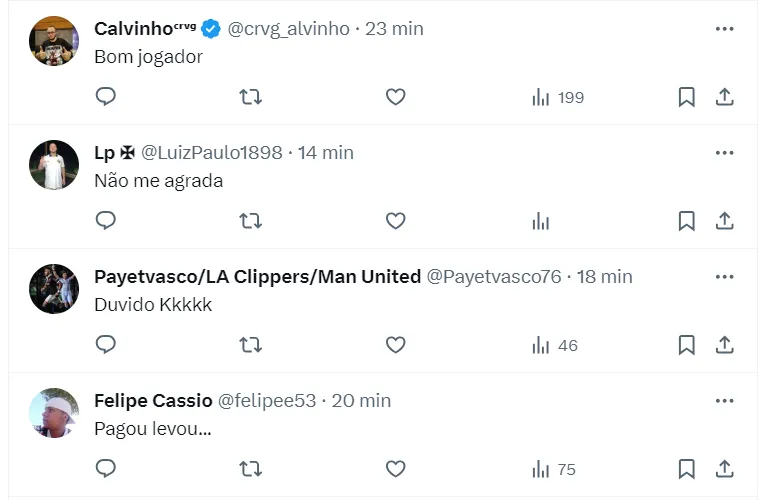Like Calvinho's "Bom jogador" tweet

click(x=395, y=97)
